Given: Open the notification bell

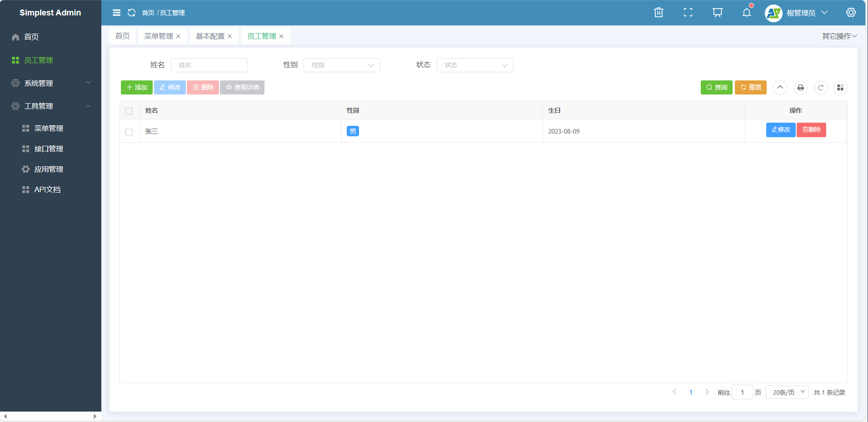Looking at the screenshot, I should tap(746, 13).
